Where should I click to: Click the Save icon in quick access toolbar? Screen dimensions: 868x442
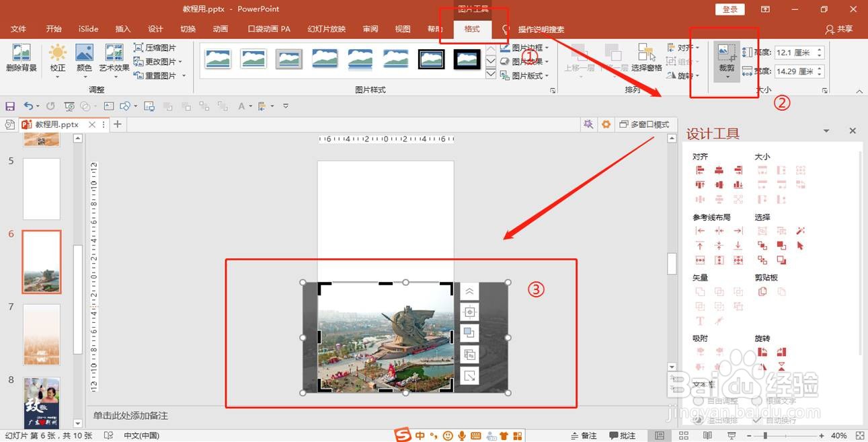click(10, 106)
